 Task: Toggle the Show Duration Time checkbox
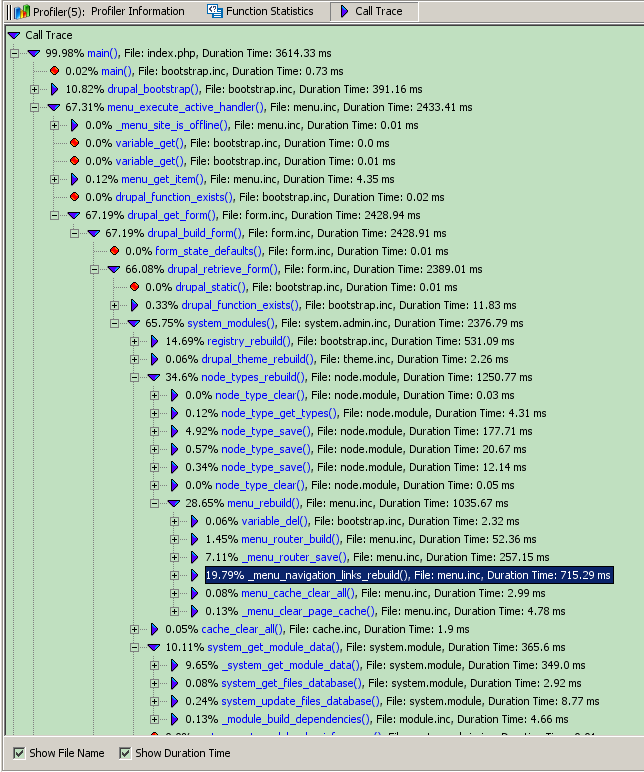pyautogui.click(x=125, y=753)
